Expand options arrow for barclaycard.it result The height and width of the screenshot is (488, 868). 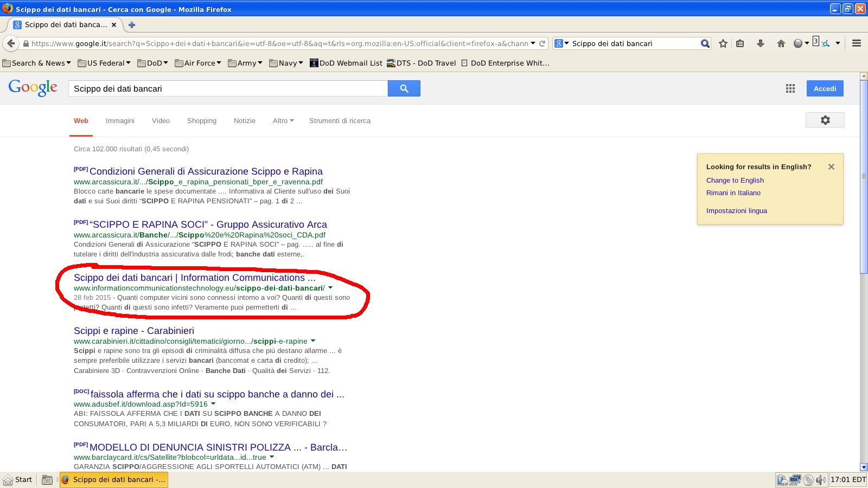point(272,457)
